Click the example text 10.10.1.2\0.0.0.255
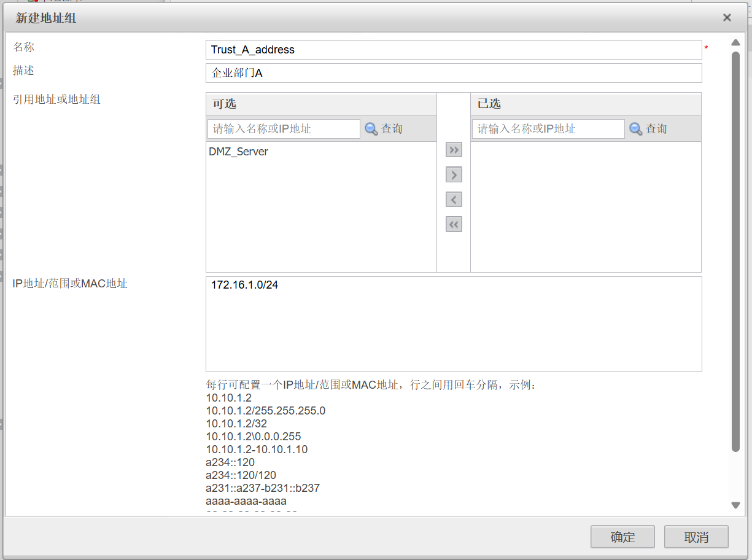This screenshot has height=560, width=752. 254,437
